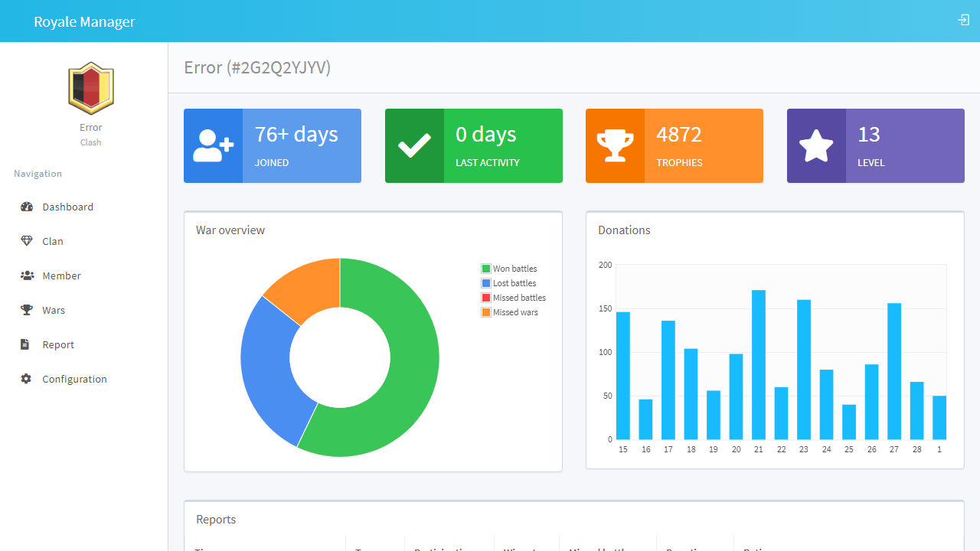Click the Royale Manager brand link

84,21
